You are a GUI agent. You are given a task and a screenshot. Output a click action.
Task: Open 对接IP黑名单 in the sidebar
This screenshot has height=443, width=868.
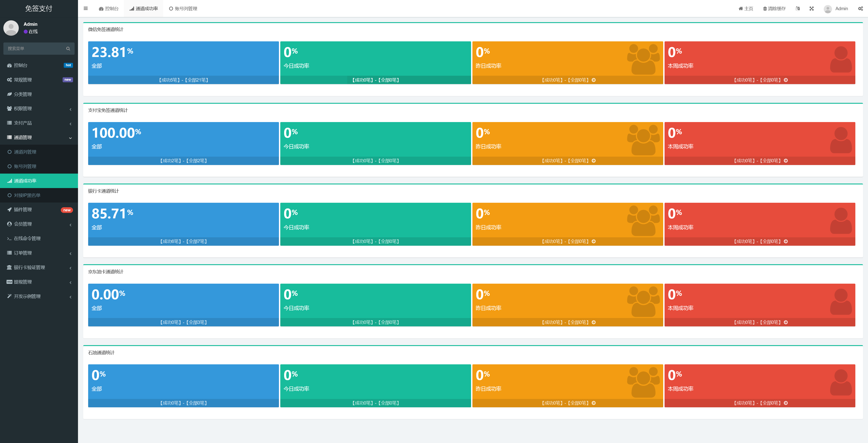(39, 195)
